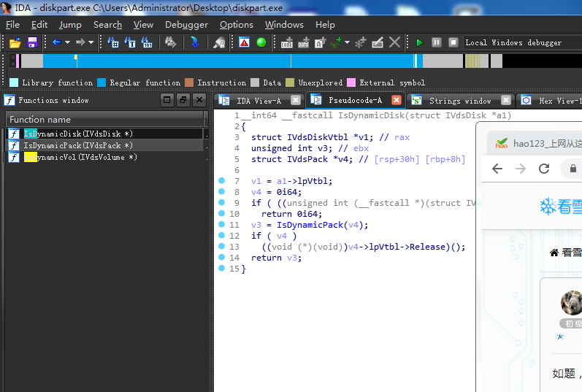Toggle breakpoint dot on pseudocode line 14

(x=221, y=257)
